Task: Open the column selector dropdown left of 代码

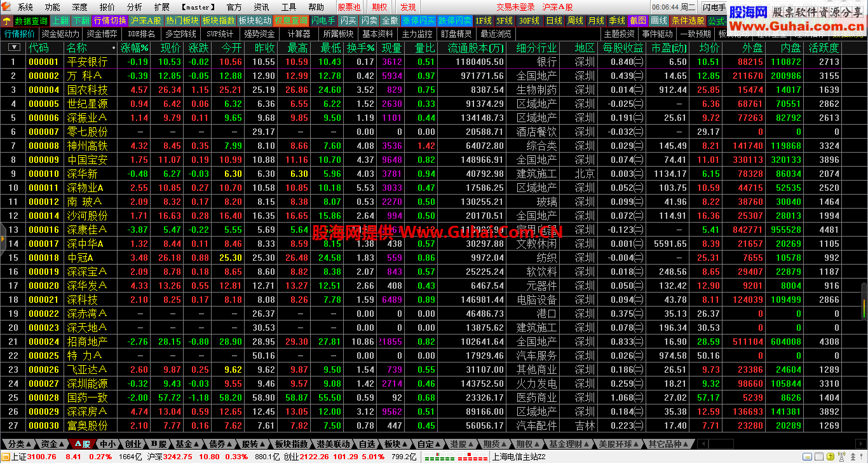Action: pyautogui.click(x=14, y=48)
